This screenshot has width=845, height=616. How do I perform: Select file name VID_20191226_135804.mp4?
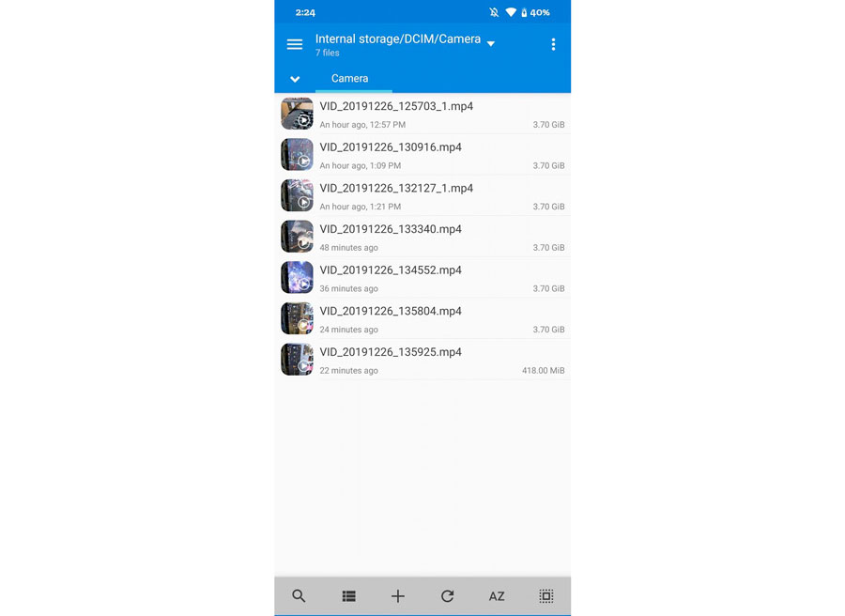pyautogui.click(x=391, y=311)
